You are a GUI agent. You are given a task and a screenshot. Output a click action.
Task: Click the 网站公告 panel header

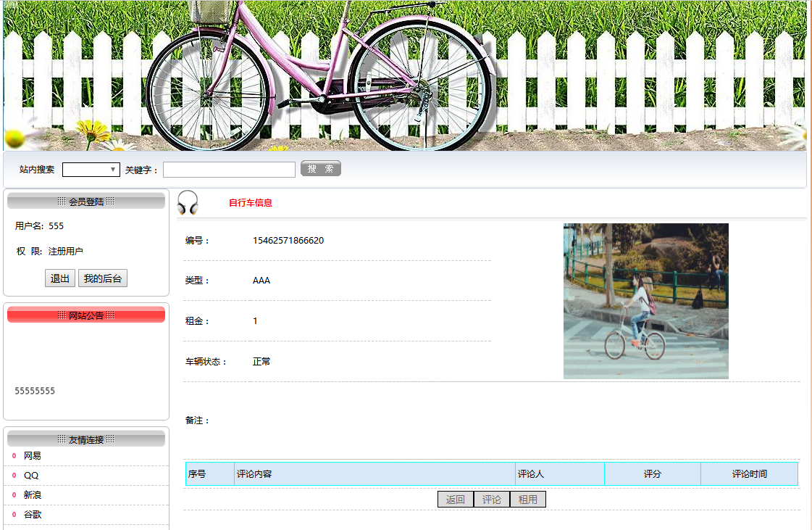(86, 315)
